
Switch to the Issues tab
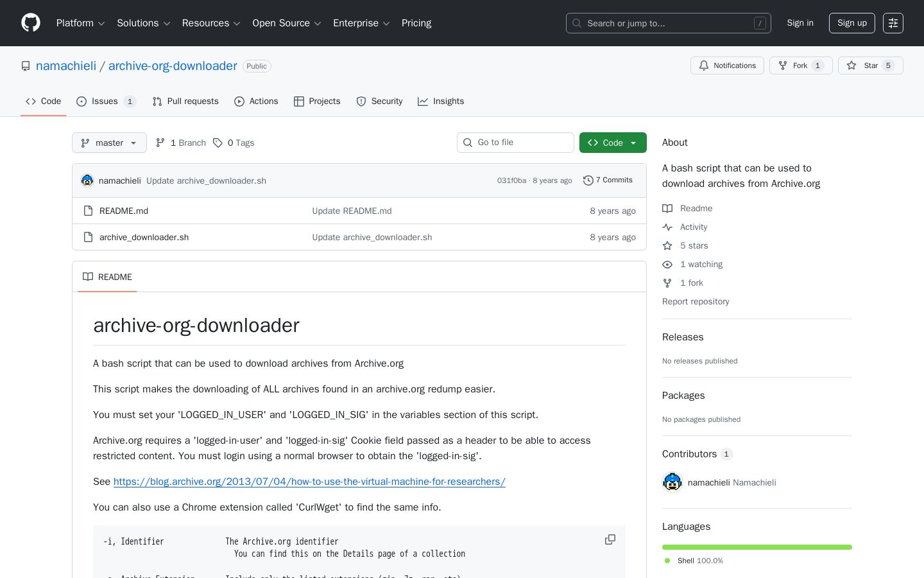(106, 101)
